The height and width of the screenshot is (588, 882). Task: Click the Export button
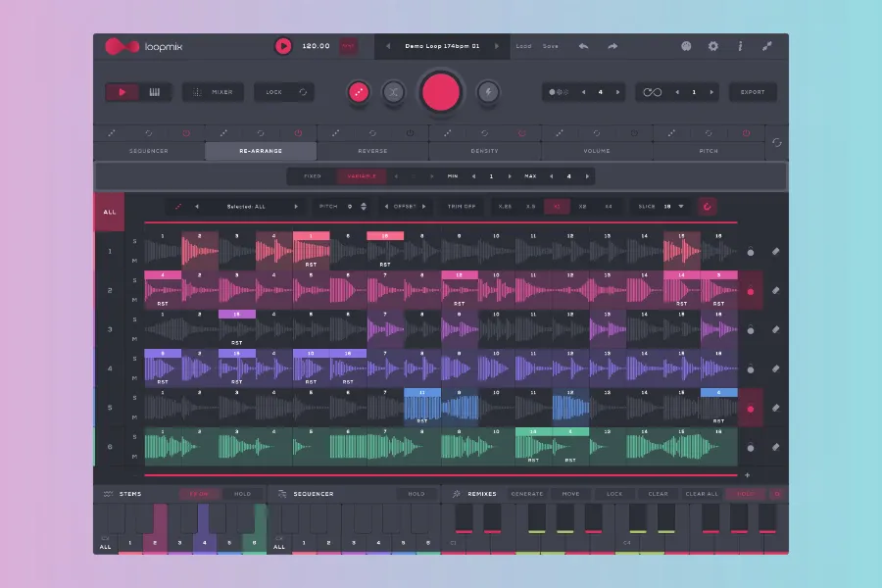753,92
